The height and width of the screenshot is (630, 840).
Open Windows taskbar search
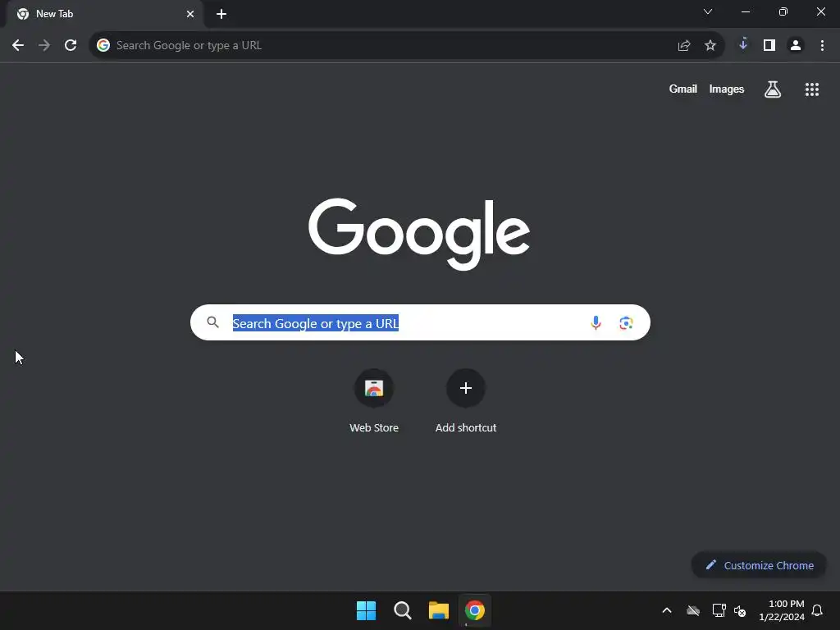point(402,610)
